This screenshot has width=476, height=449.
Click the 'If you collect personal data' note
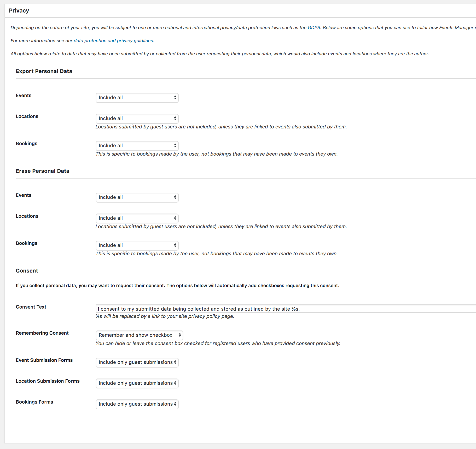coord(178,286)
